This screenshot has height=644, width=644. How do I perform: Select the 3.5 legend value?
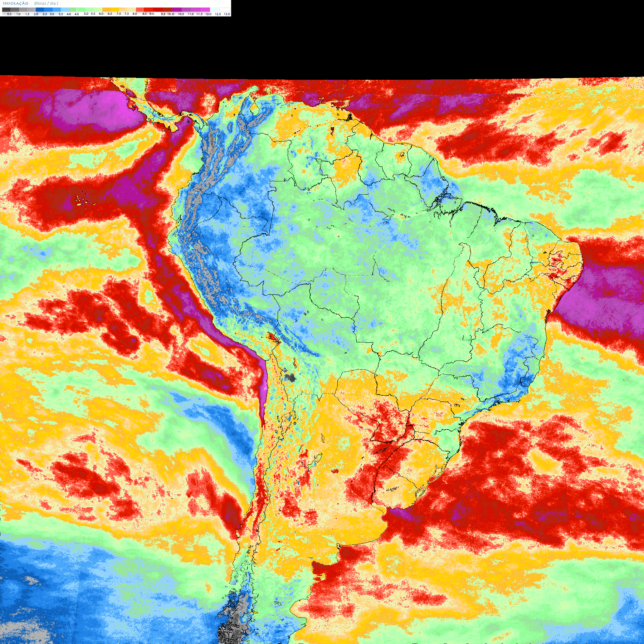point(61,14)
